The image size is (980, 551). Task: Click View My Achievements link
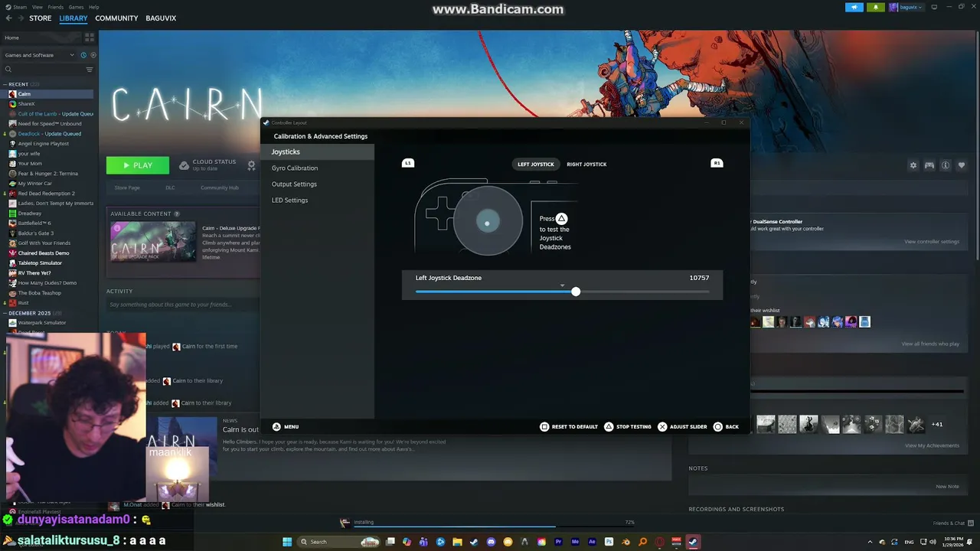932,445
